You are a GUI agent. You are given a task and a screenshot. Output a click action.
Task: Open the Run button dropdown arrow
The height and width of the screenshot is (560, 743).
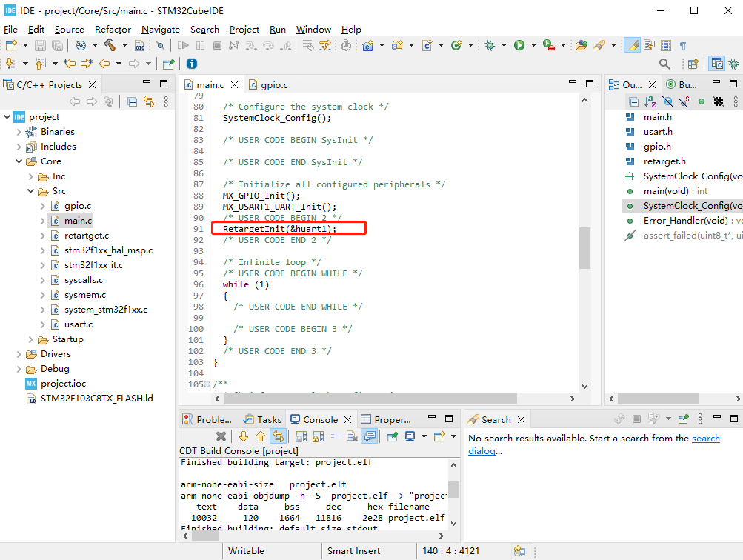coord(533,45)
